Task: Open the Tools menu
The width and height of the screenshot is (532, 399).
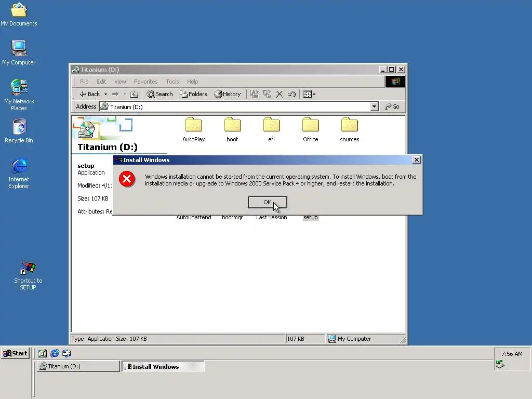Action: 172,82
